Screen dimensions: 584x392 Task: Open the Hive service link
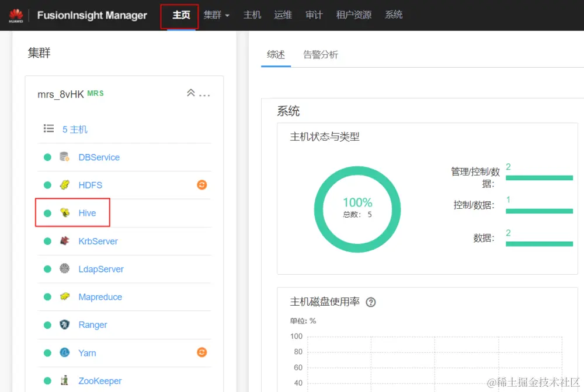pyautogui.click(x=87, y=213)
